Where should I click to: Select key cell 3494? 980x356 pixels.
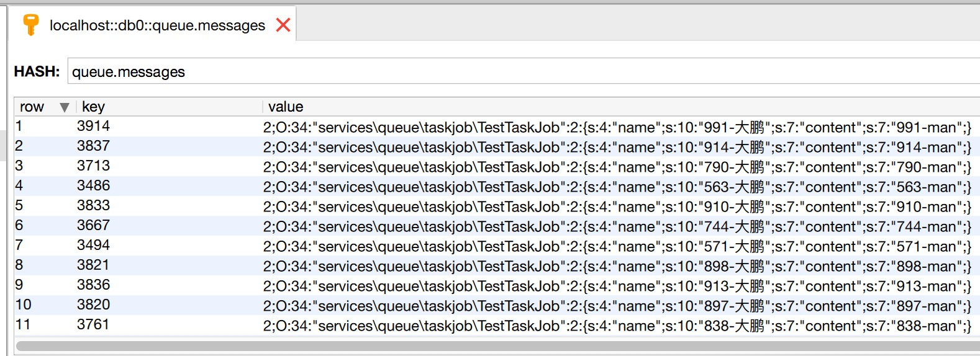pyautogui.click(x=93, y=246)
